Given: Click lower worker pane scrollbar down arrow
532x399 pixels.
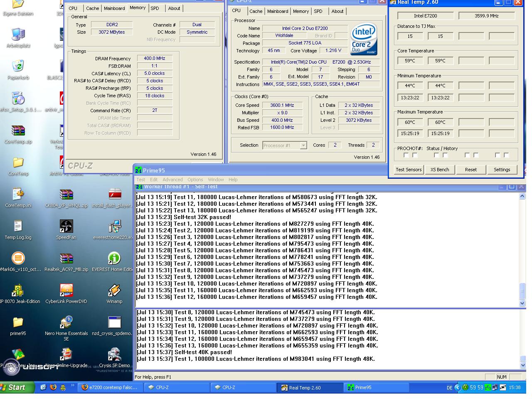Looking at the screenshot, I should pos(522,365).
